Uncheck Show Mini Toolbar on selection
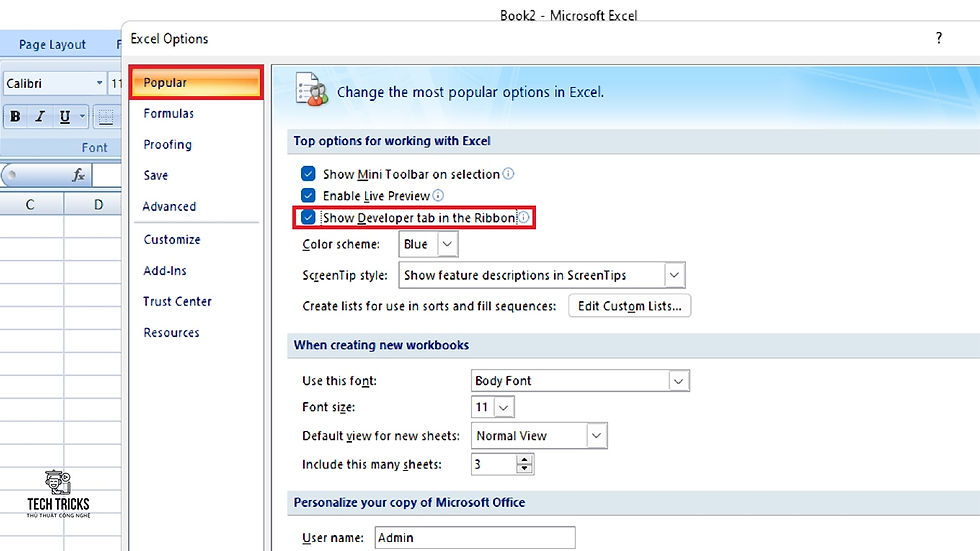The width and height of the screenshot is (980, 551). click(308, 174)
